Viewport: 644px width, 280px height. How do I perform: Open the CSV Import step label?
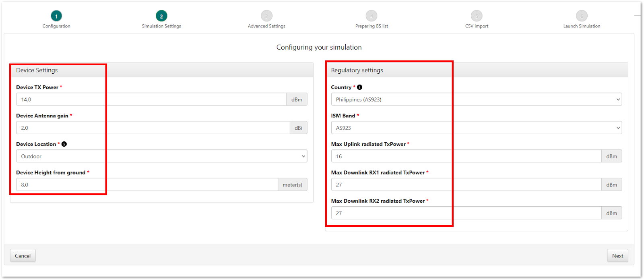point(477,26)
